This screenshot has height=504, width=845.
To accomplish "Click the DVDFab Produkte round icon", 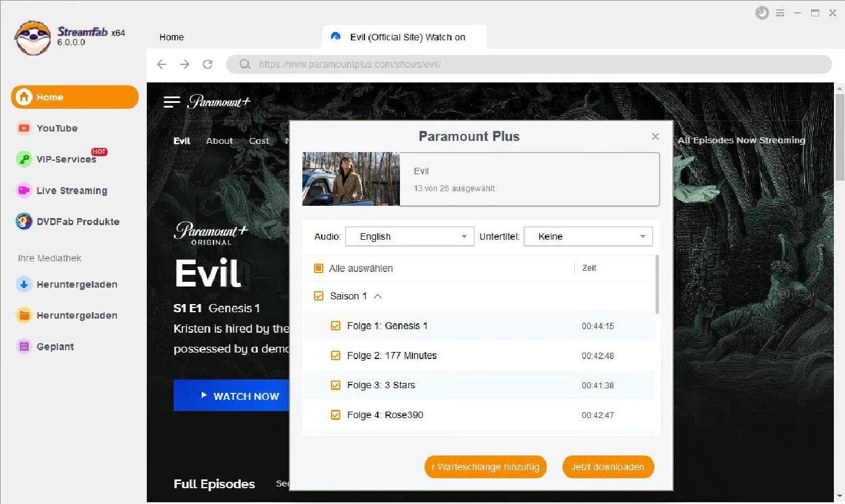I will [24, 221].
